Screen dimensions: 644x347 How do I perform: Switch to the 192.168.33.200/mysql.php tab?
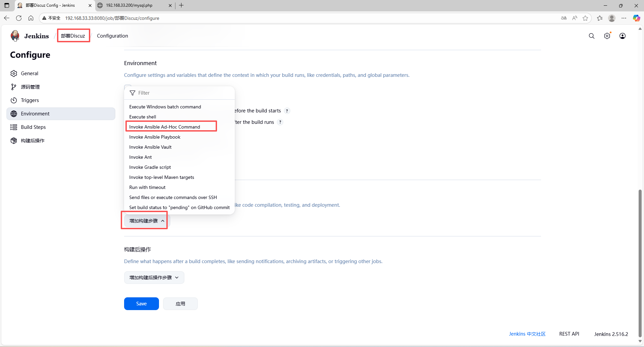click(134, 5)
